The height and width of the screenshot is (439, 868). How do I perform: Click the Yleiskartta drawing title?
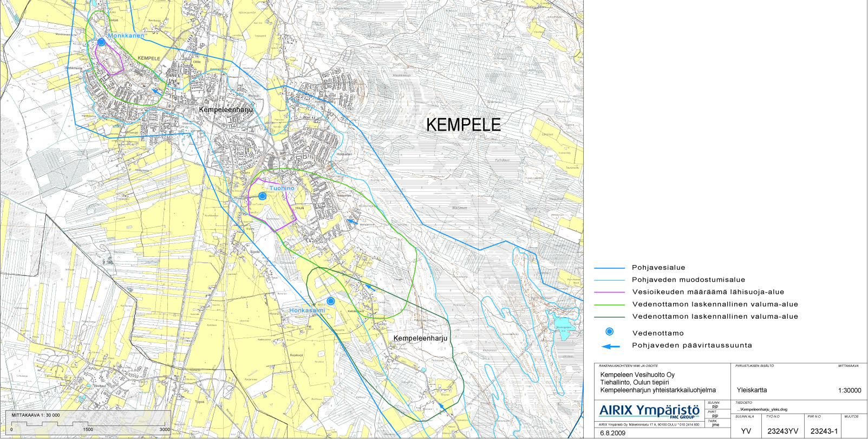coord(752,390)
